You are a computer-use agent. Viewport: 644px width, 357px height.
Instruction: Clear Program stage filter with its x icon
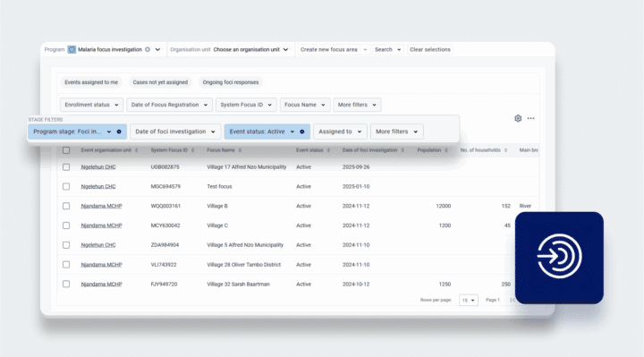tap(119, 132)
